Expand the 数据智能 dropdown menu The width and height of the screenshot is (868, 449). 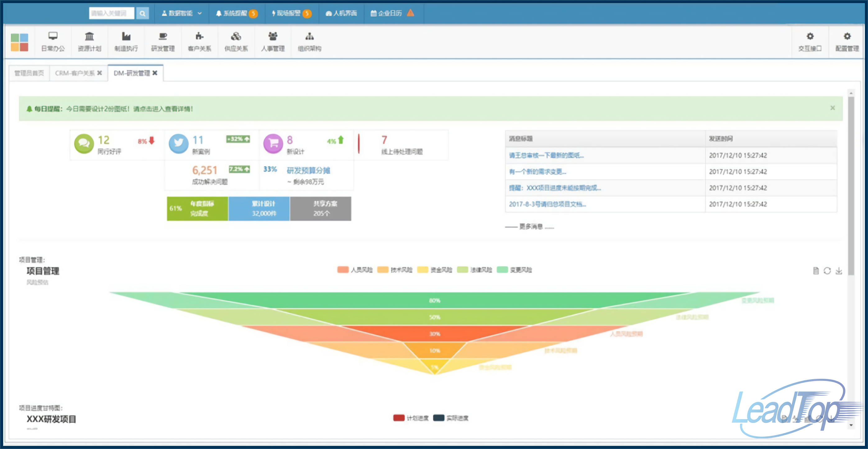(182, 13)
